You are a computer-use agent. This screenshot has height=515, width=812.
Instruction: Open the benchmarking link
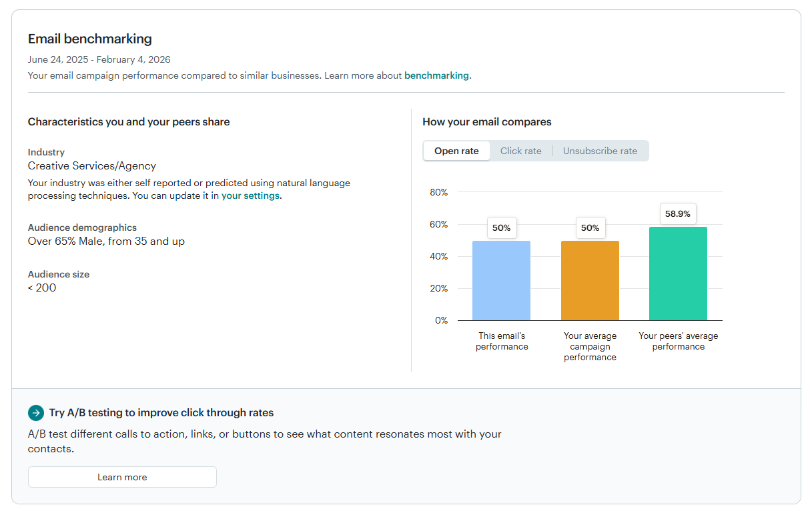tap(436, 75)
